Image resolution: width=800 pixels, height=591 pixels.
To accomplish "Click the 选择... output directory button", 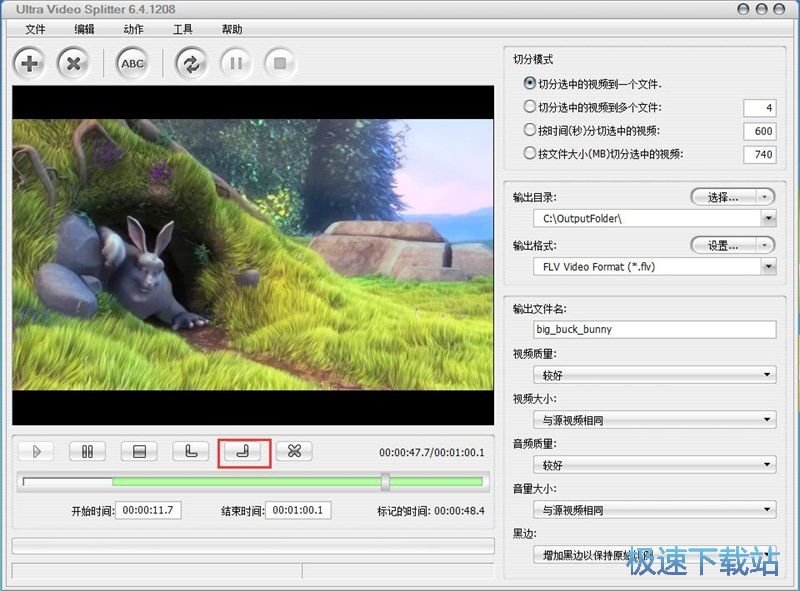I will tap(723, 197).
